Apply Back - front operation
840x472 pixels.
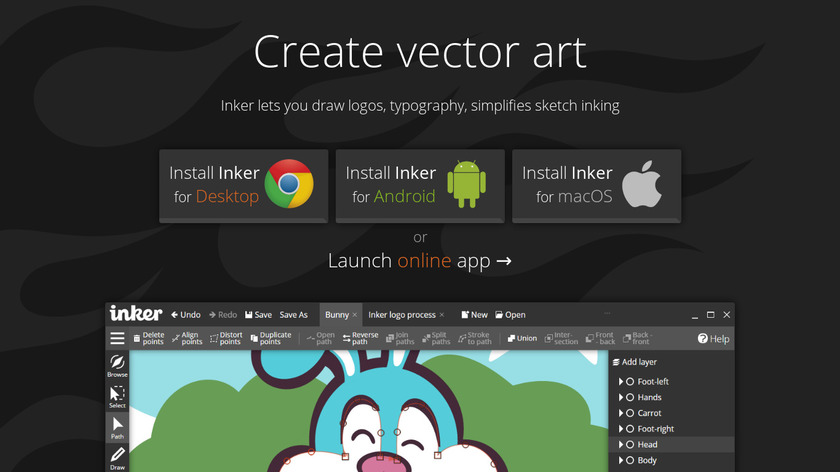[638, 338]
